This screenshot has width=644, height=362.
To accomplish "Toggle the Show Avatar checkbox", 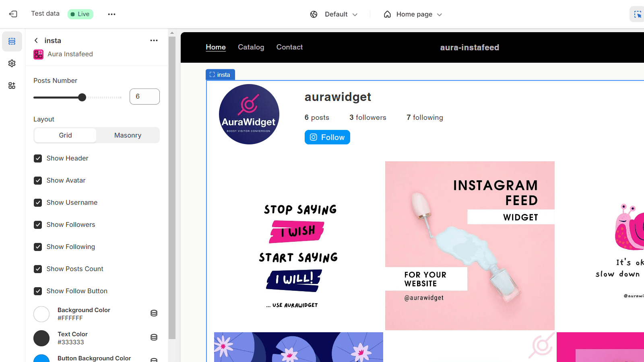I will 38,181.
